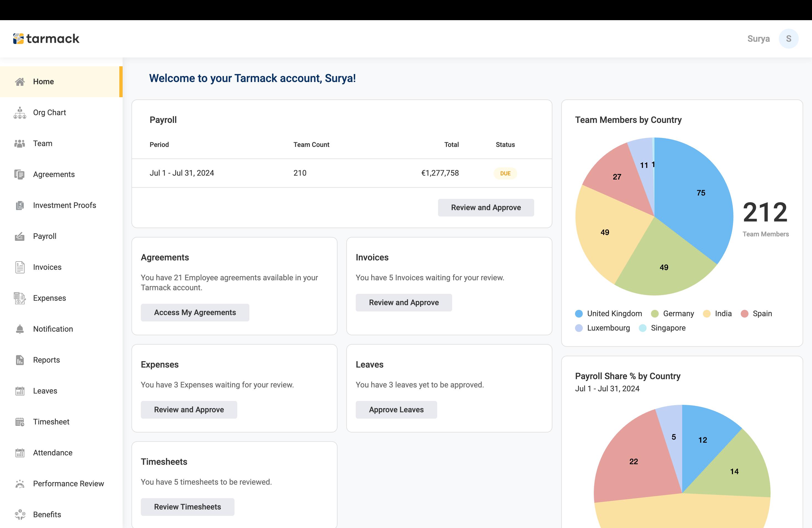Open the Timesheet calendar icon
812x528 pixels.
point(20,422)
